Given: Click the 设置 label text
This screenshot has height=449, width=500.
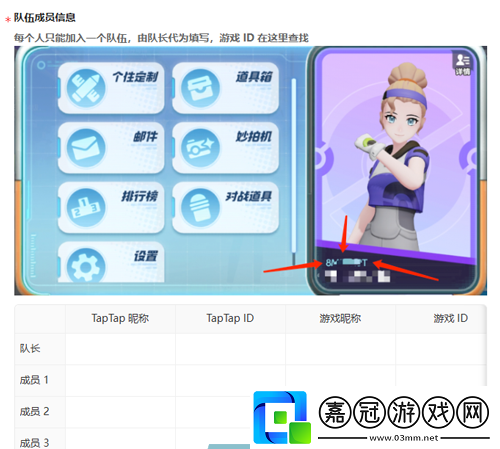Looking at the screenshot, I should pyautogui.click(x=146, y=256).
